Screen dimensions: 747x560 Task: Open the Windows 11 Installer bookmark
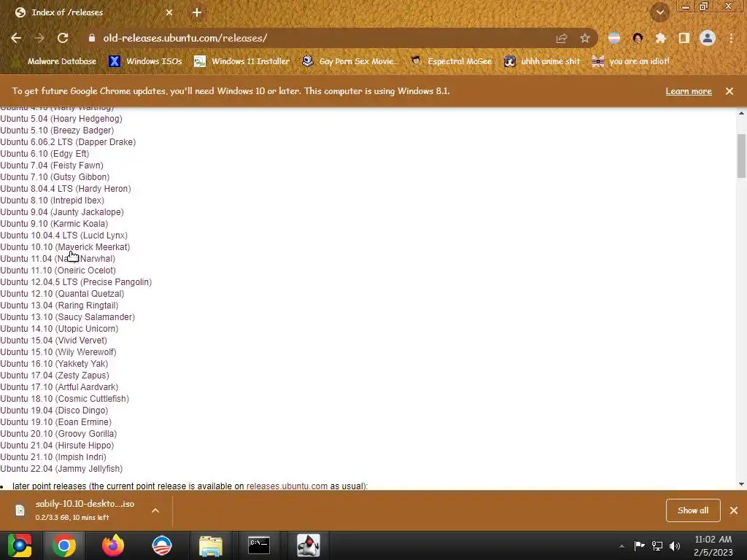[x=242, y=61]
